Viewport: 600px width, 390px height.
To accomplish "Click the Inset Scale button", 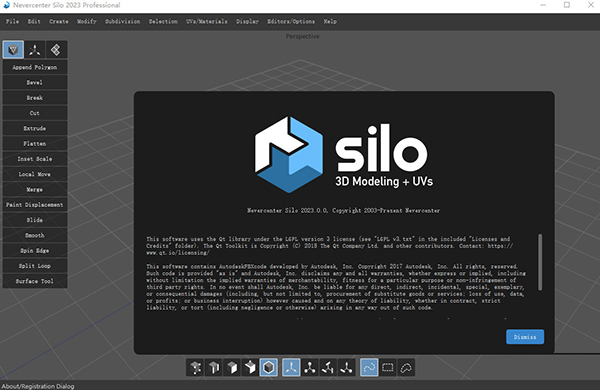I will click(x=35, y=159).
